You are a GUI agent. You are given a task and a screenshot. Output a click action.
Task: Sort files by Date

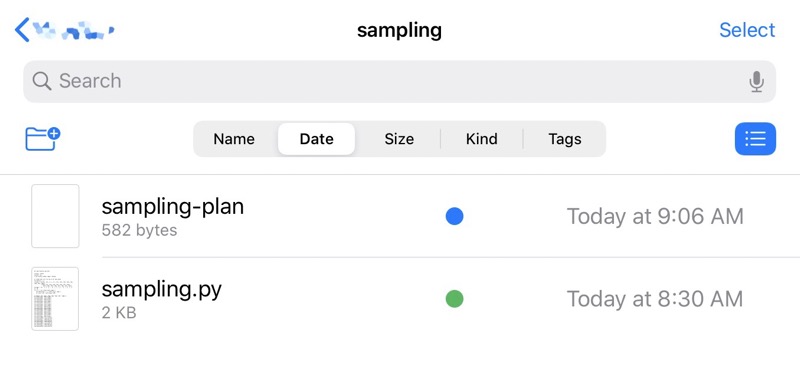click(316, 139)
